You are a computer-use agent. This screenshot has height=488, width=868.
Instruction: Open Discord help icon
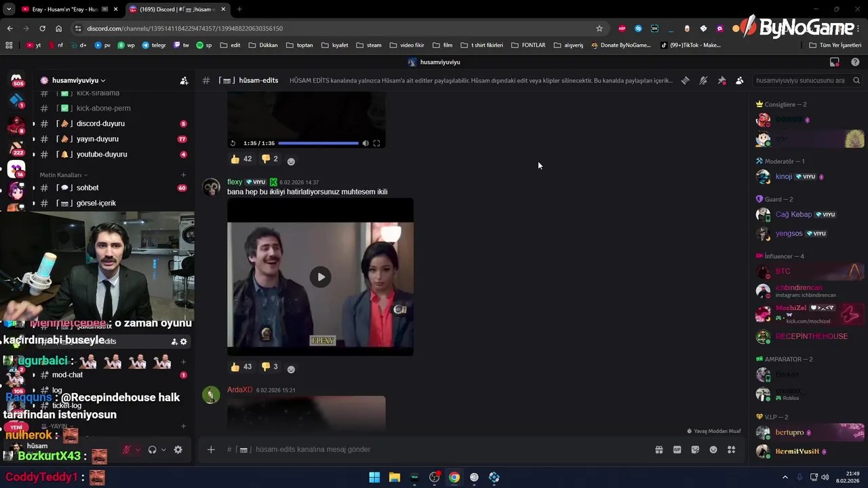[x=855, y=62]
